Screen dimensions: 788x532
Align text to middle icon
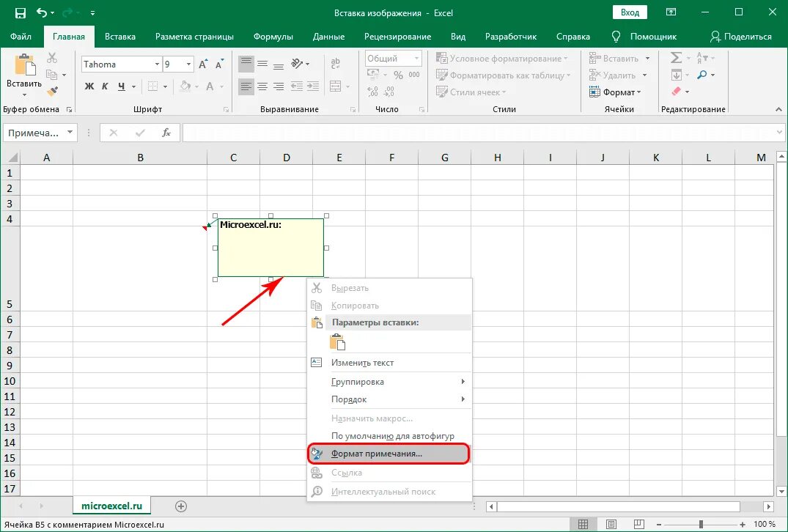pos(262,64)
